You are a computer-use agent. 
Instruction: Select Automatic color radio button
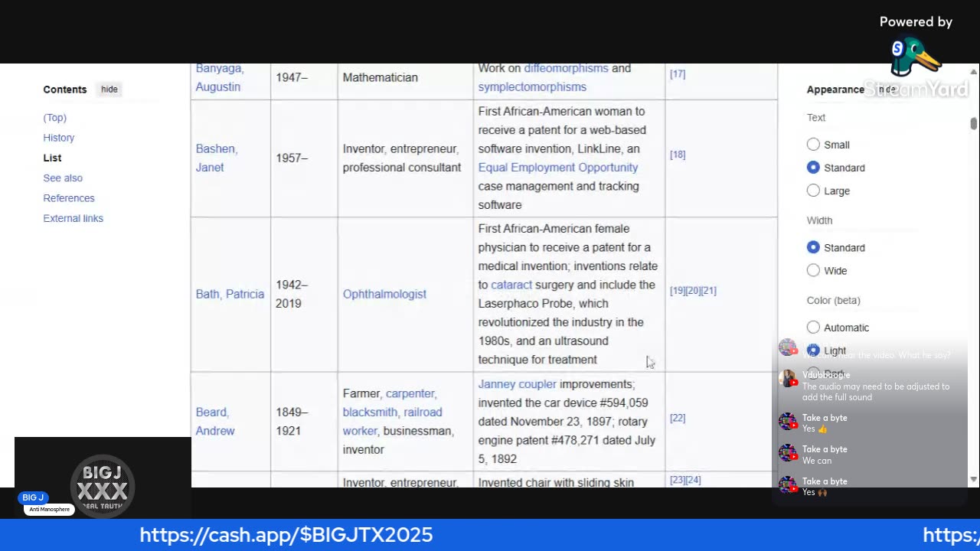[813, 328]
